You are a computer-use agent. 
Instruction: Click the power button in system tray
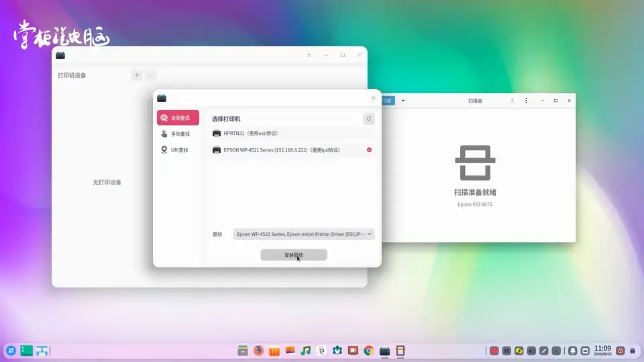pyautogui.click(x=621, y=351)
